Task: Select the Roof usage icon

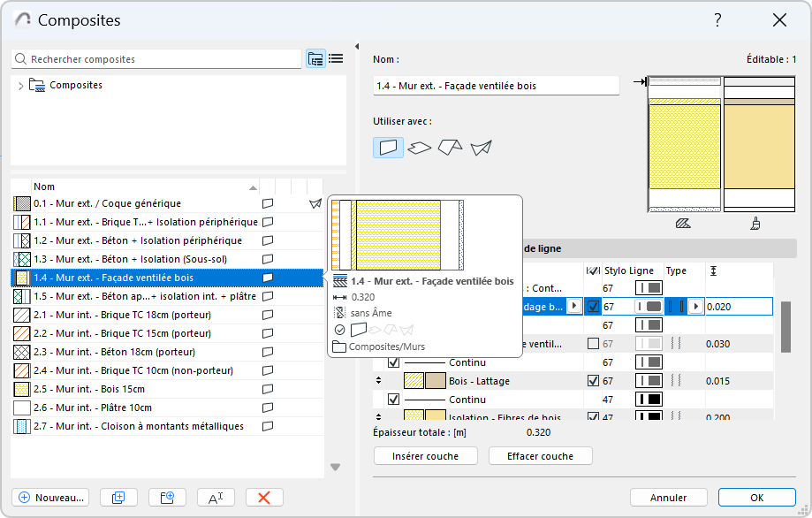Action: [450, 148]
